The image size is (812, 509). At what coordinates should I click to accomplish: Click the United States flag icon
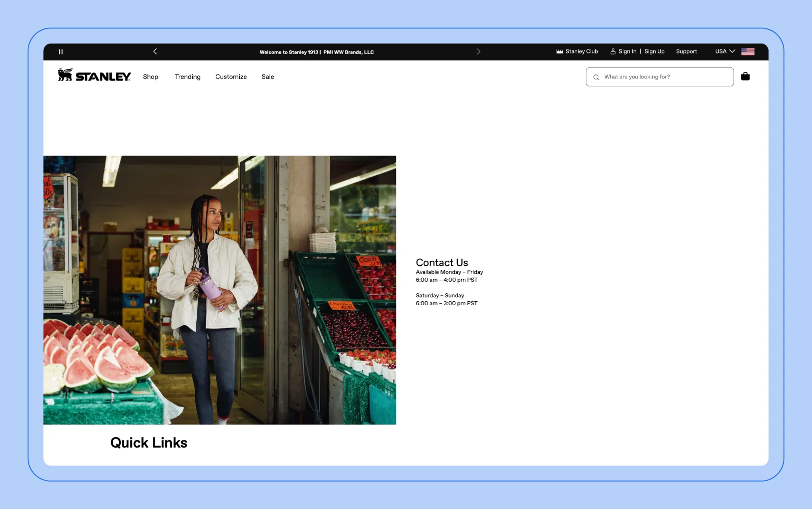pyautogui.click(x=748, y=51)
